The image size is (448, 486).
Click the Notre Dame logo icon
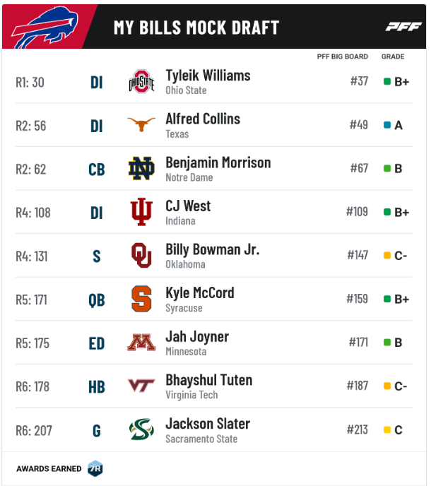[141, 168]
